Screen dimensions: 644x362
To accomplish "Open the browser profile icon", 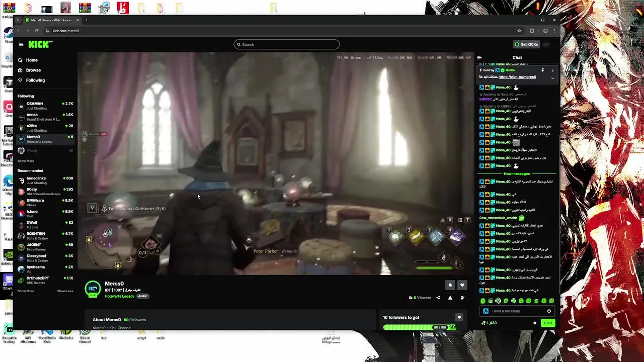I will (545, 31).
